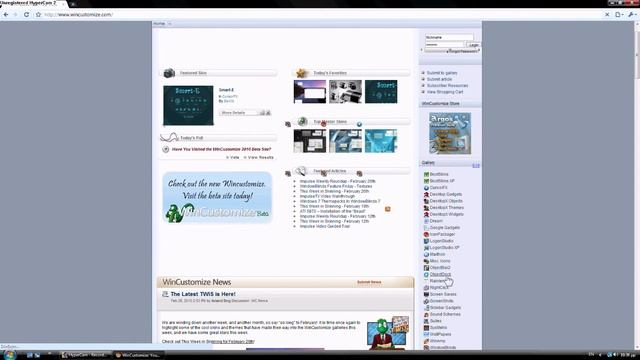Open the Subscriber Resources link

447,86
